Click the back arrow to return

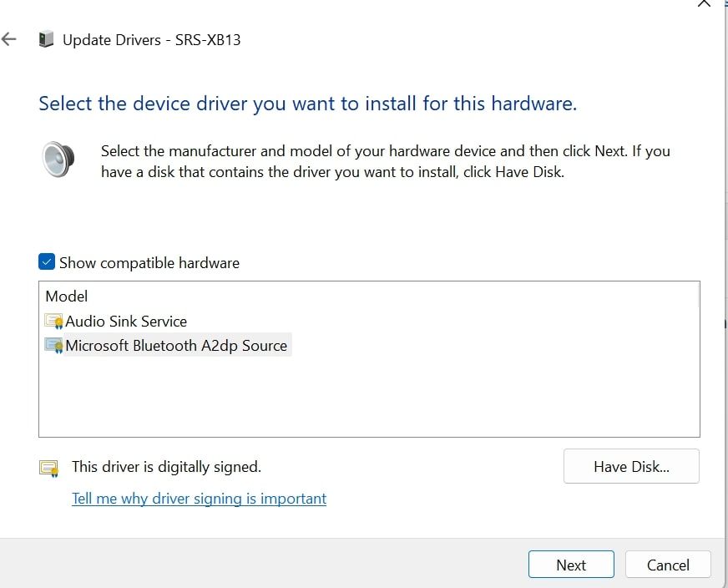point(8,38)
